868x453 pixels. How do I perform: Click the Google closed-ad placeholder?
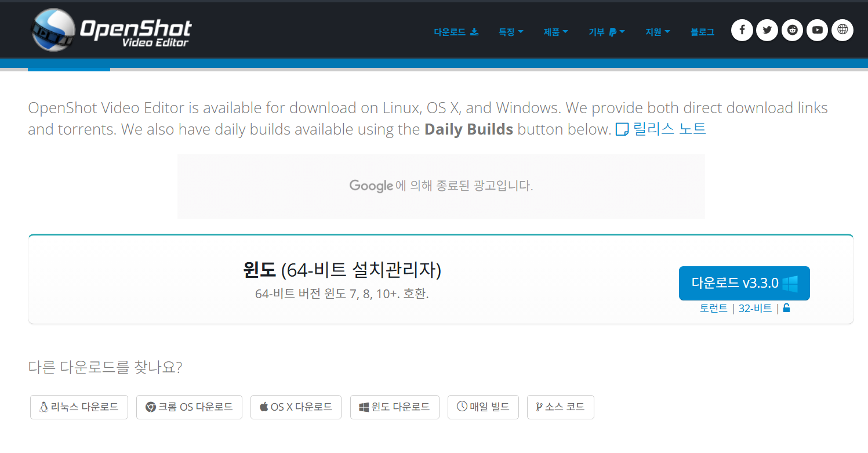(x=441, y=186)
